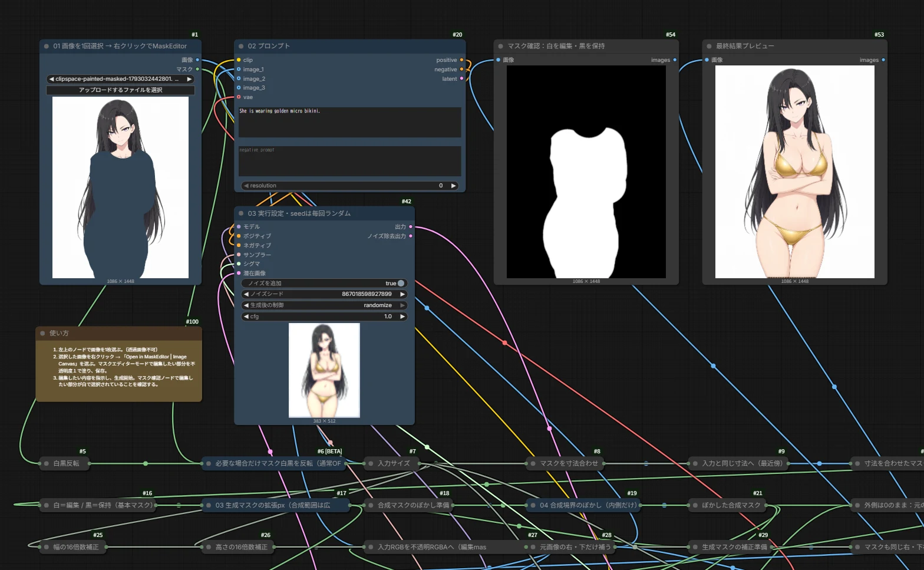Image resolution: width=924 pixels, height=570 pixels.
Task: Collapse the 使い方 note via its title dot
Action: click(x=42, y=333)
